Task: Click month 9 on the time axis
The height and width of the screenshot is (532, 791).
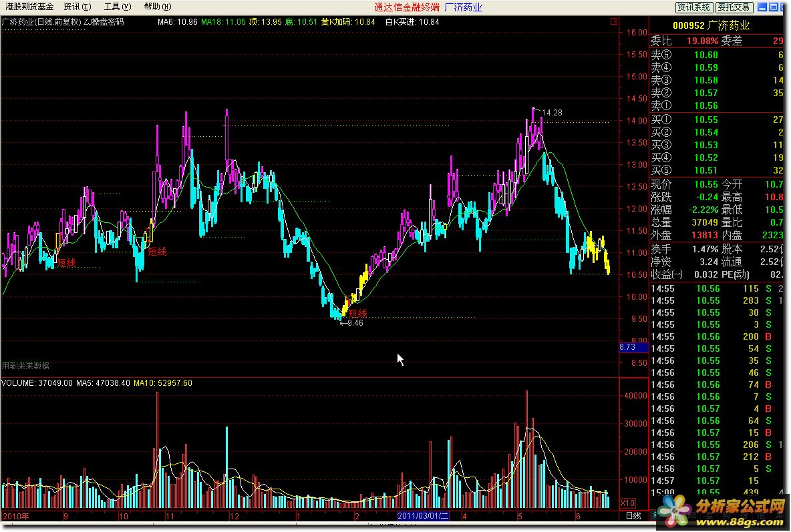Action: [x=65, y=517]
